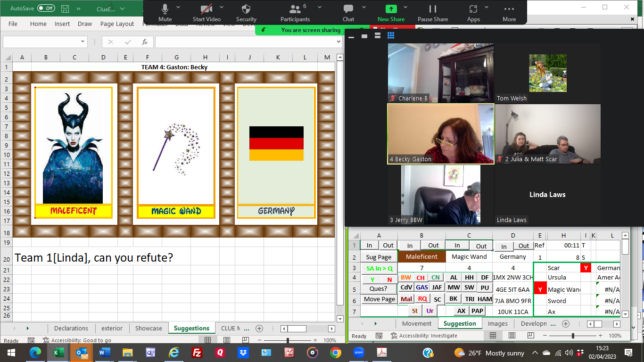
Task: Pause the Zoom screen share
Action: (433, 12)
